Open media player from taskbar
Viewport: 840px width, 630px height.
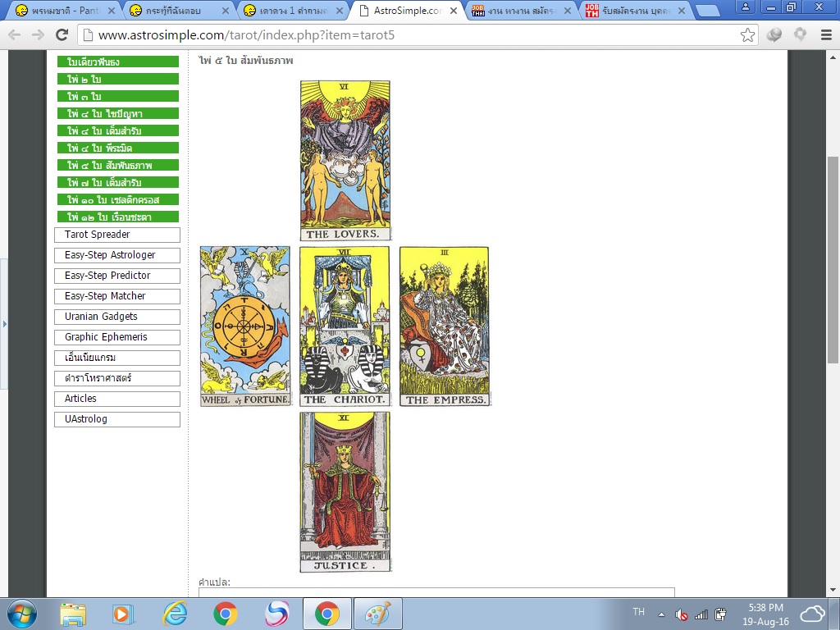click(x=123, y=614)
